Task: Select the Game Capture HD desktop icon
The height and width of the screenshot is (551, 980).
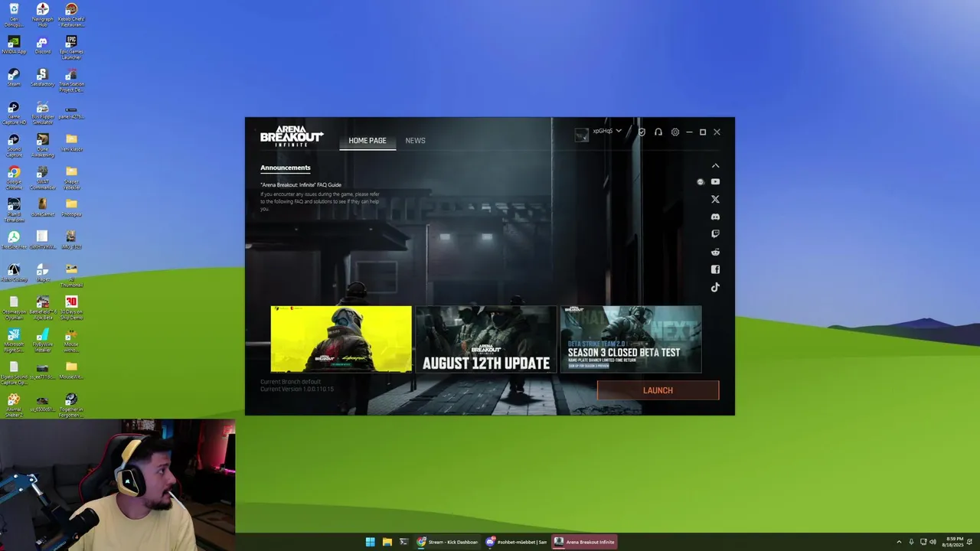Action: [14, 112]
